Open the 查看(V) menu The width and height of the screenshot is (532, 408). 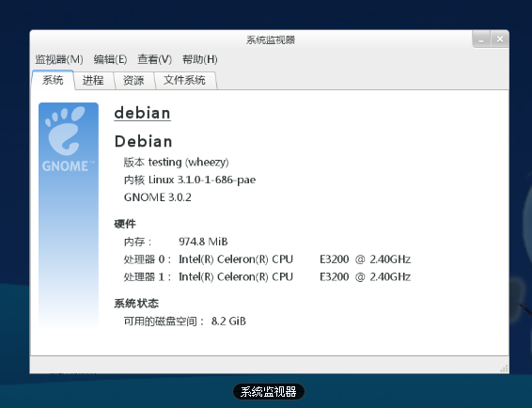tap(155, 59)
